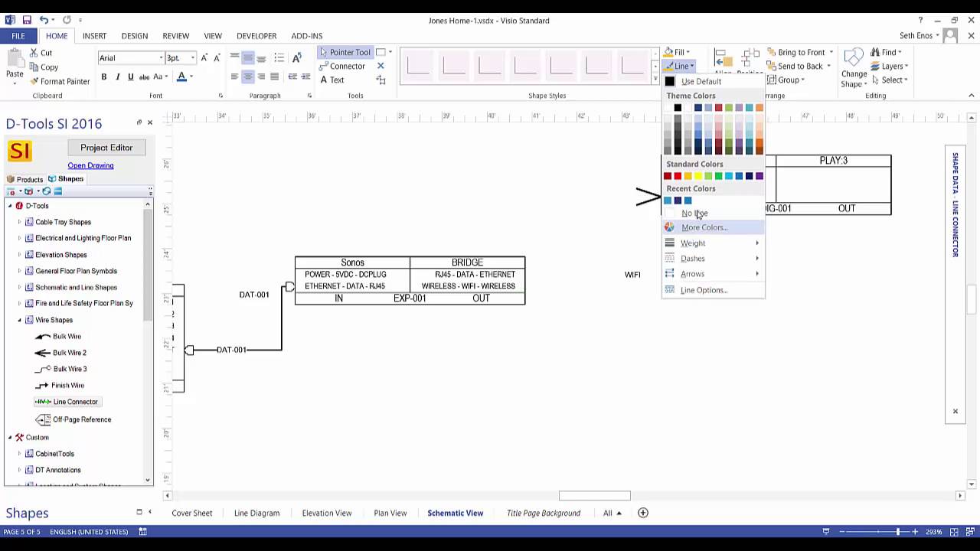
Task: Toggle center horizontal text alignment
Action: [x=248, y=77]
